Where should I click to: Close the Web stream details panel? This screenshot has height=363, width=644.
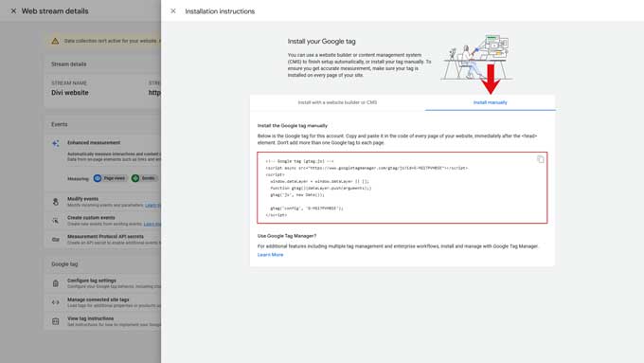(x=13, y=11)
